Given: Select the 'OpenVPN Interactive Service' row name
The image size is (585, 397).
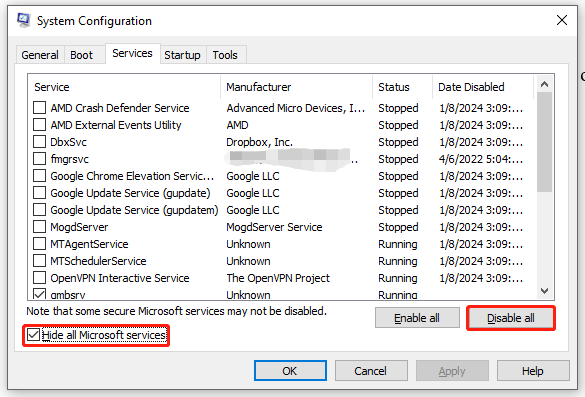Looking at the screenshot, I should (x=120, y=278).
